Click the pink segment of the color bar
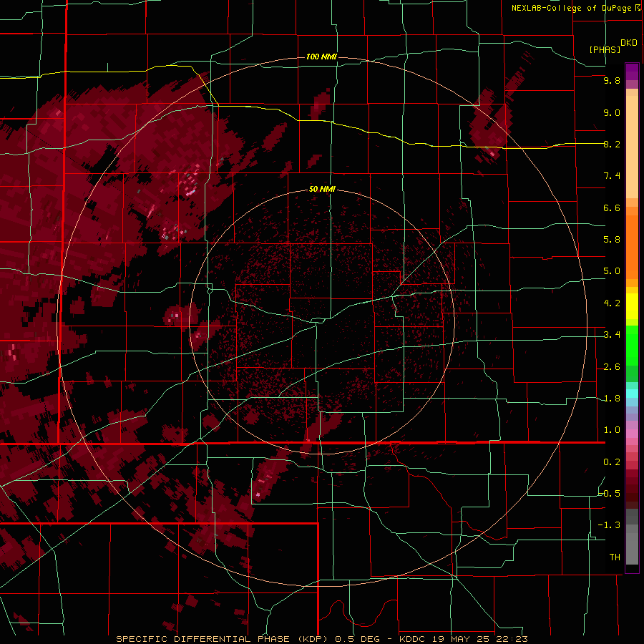The image size is (644, 644). tap(632, 434)
